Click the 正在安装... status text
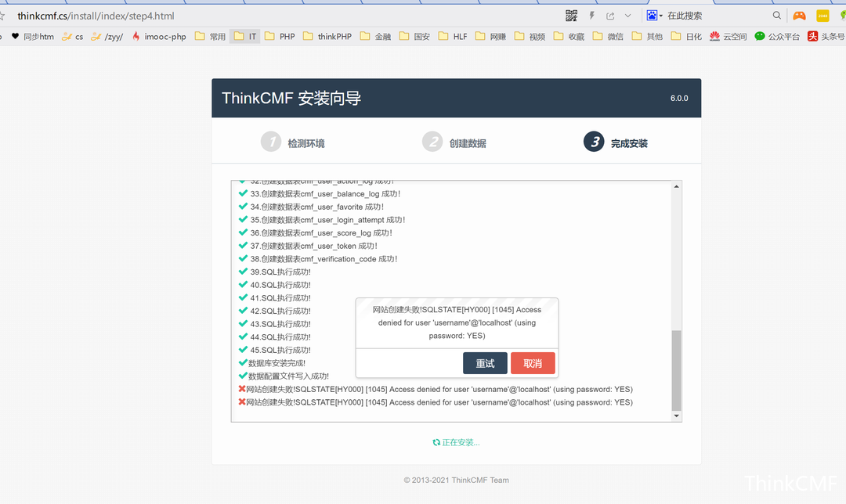 click(x=461, y=442)
